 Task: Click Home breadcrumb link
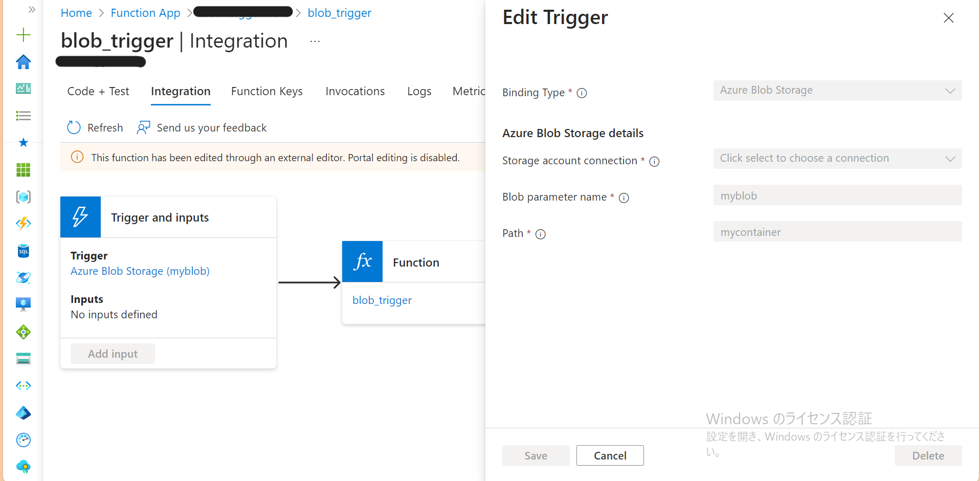coord(76,13)
